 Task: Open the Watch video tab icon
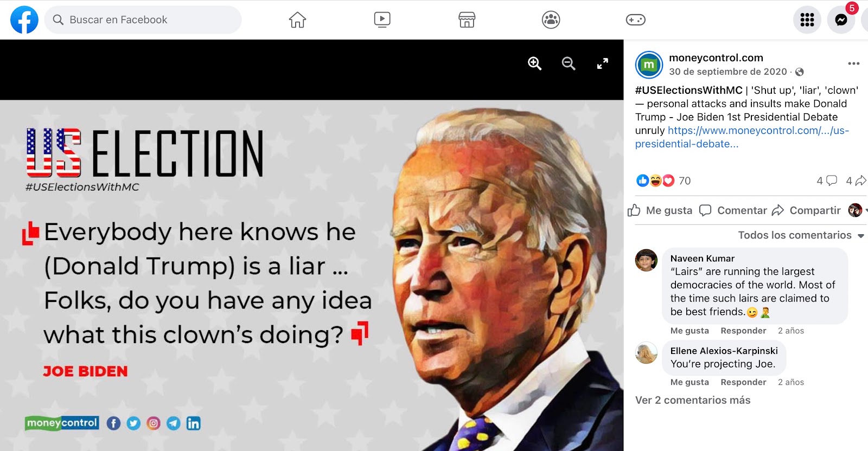tap(382, 20)
